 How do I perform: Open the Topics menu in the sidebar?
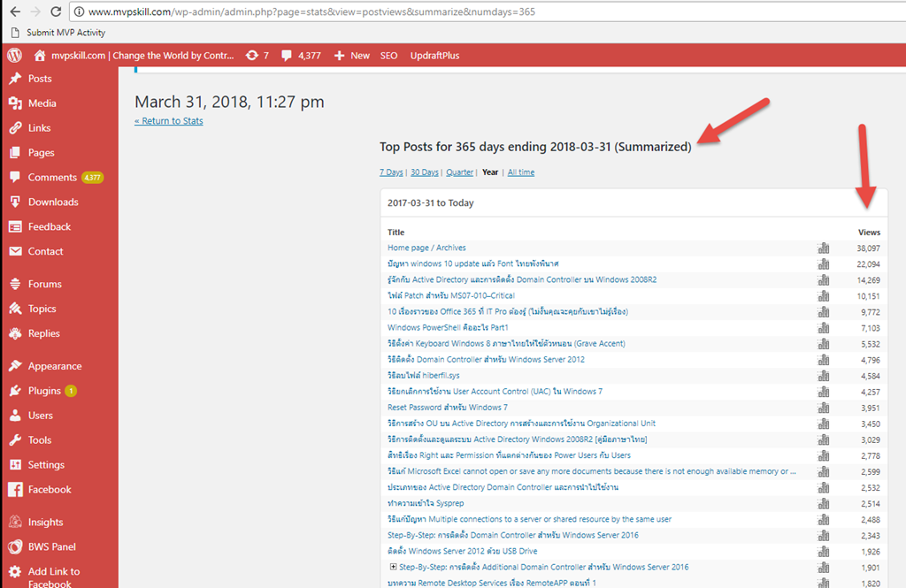(42, 309)
